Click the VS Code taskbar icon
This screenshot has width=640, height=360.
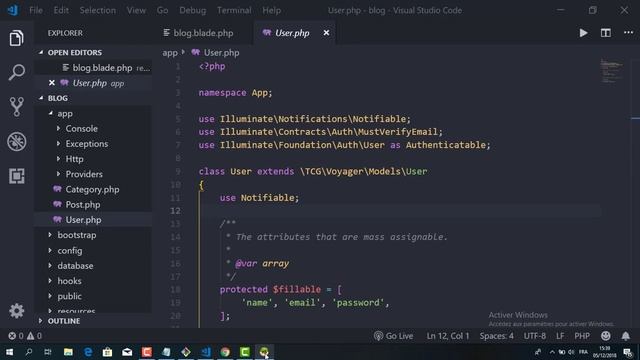[206, 352]
